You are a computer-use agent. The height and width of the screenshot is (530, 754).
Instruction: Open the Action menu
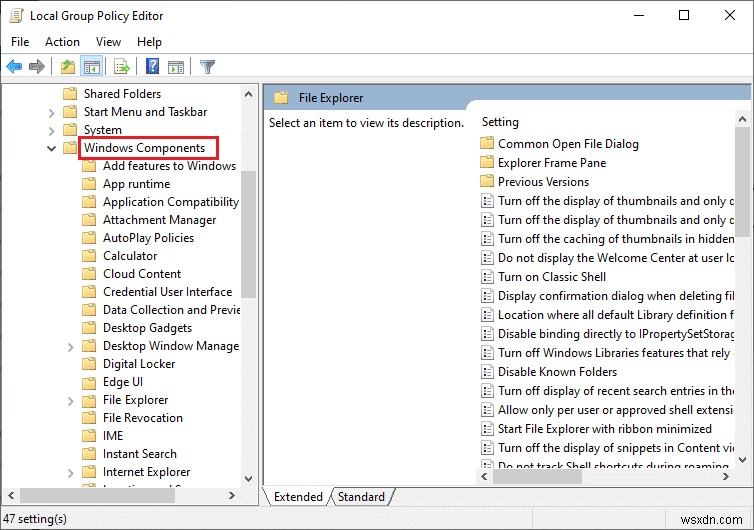click(63, 42)
